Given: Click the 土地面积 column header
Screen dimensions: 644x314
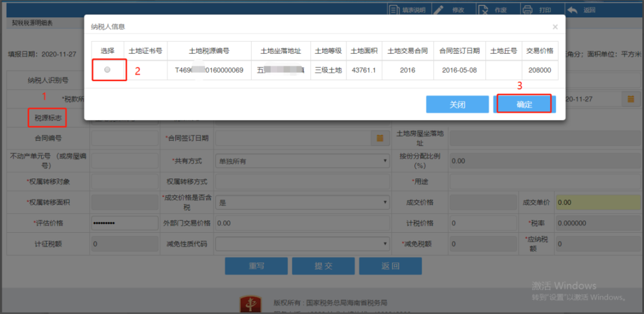Looking at the screenshot, I should [x=364, y=51].
